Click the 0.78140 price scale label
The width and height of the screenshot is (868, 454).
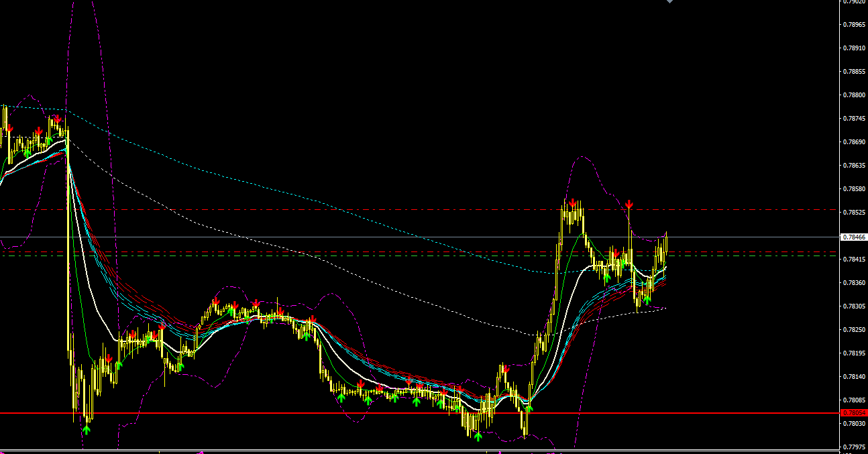pos(854,377)
